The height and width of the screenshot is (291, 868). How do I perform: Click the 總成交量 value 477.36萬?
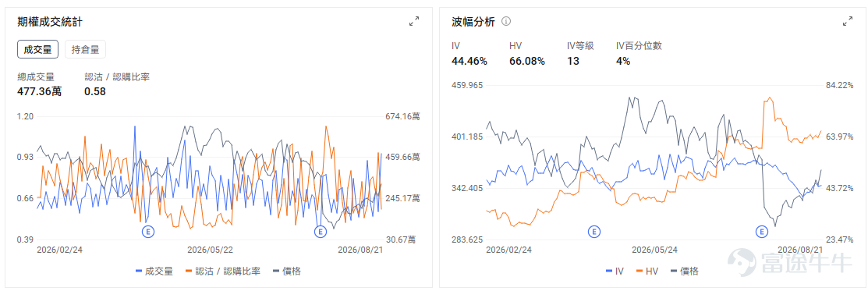click(39, 91)
